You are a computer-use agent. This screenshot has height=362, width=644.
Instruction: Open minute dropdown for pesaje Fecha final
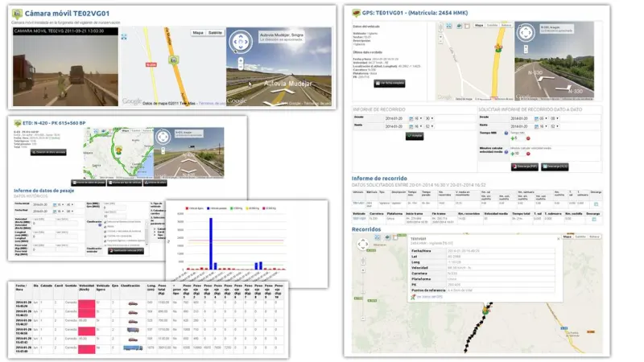[70, 212]
